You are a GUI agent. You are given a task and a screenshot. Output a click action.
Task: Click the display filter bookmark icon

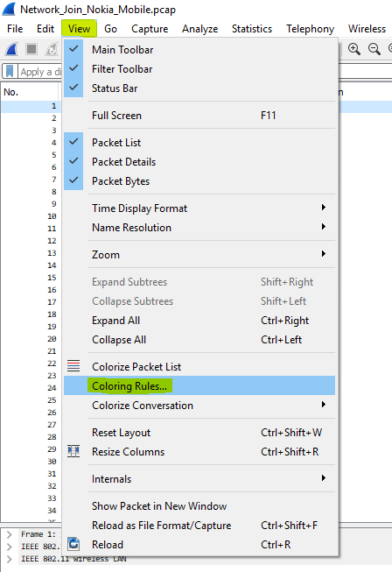(10, 72)
